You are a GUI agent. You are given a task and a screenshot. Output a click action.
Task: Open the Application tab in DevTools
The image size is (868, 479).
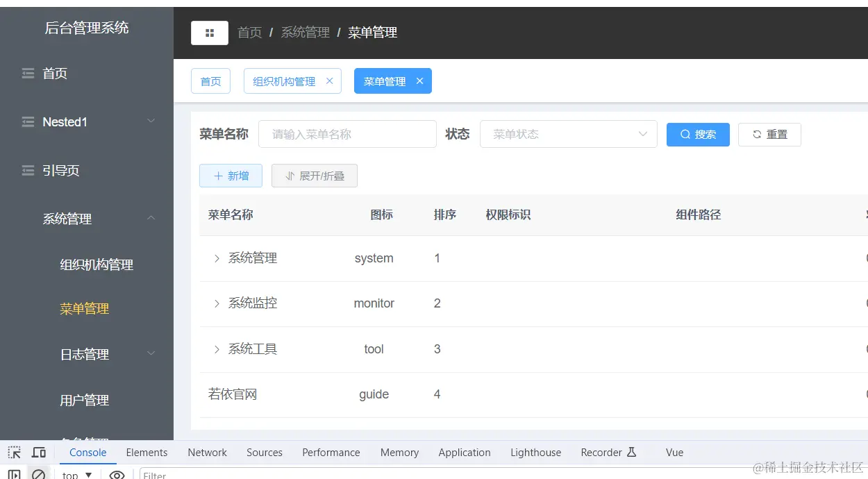465,453
